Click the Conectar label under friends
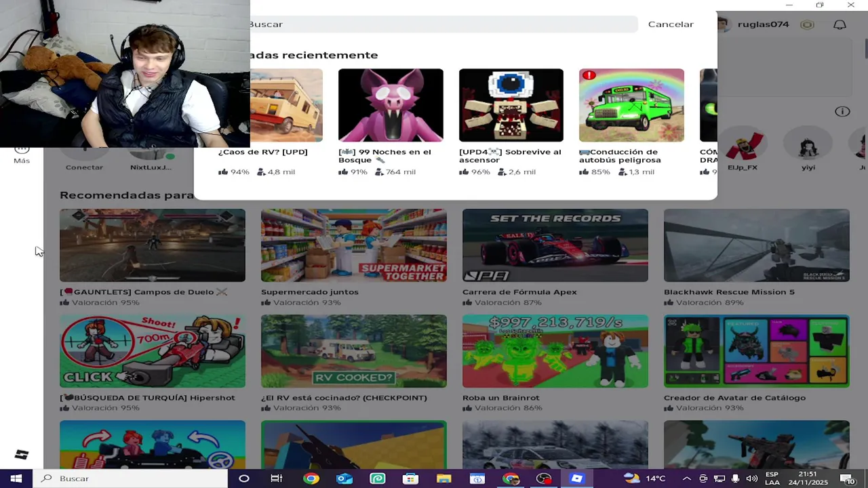 coord(84,167)
